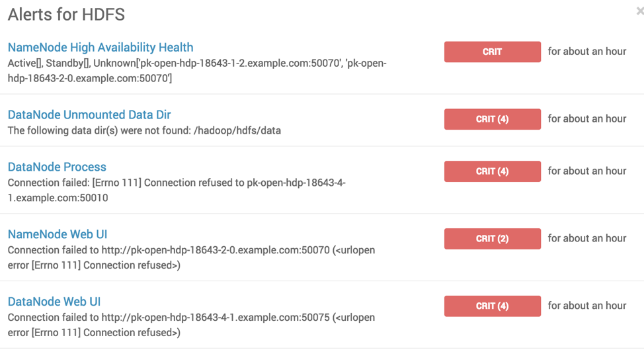Click the duration text for DataNode Unmounted Data Dir
644x350 pixels.
point(586,119)
